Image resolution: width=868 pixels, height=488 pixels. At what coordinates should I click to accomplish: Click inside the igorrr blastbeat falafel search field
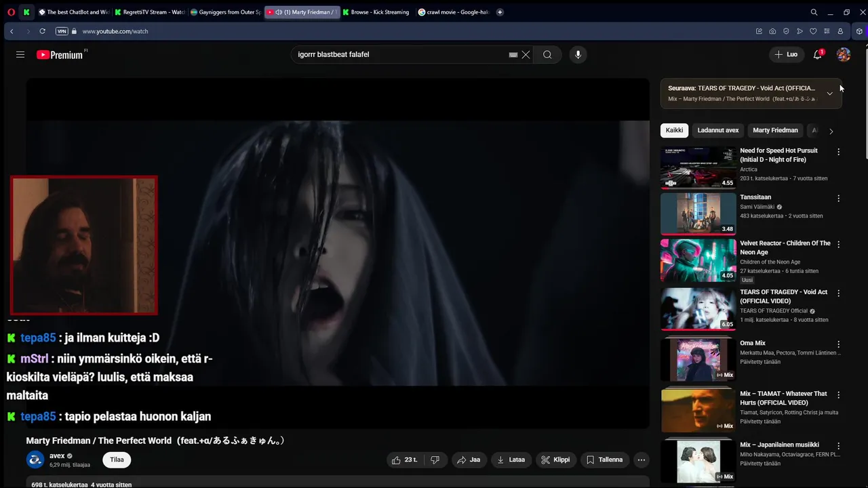400,54
